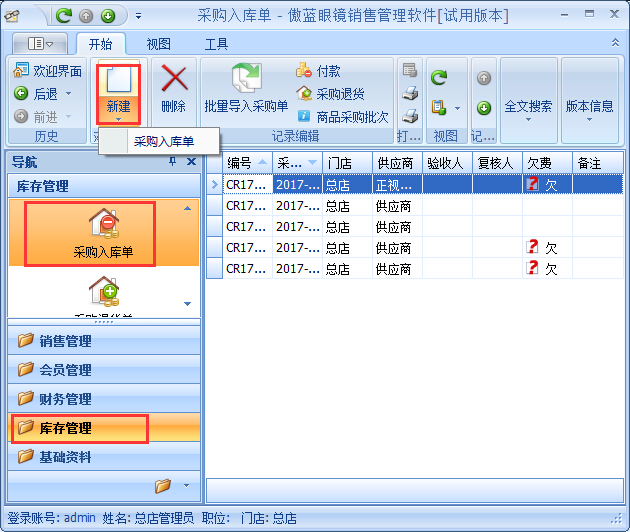
Task: Switch to the 开始 ribbon tab
Action: (x=100, y=44)
